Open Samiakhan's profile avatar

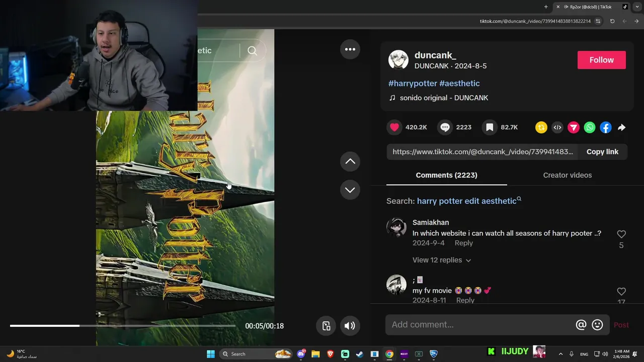396,227
